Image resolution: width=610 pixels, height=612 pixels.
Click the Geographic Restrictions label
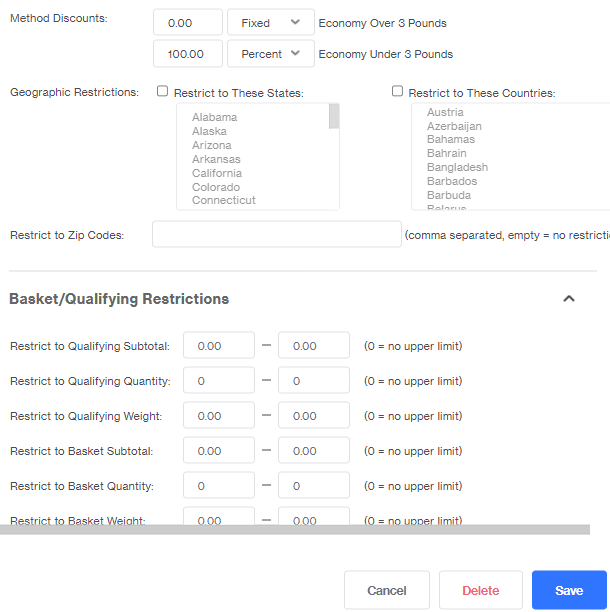74,92
